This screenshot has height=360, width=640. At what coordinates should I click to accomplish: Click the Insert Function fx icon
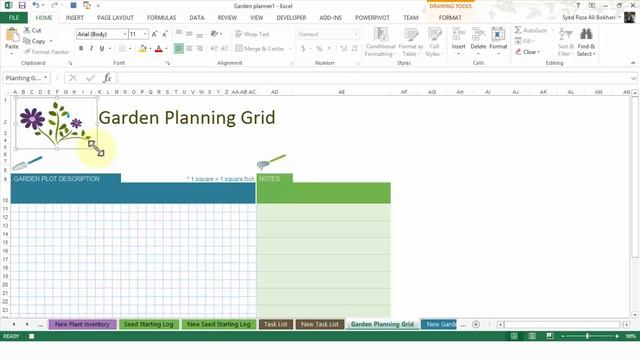107,78
